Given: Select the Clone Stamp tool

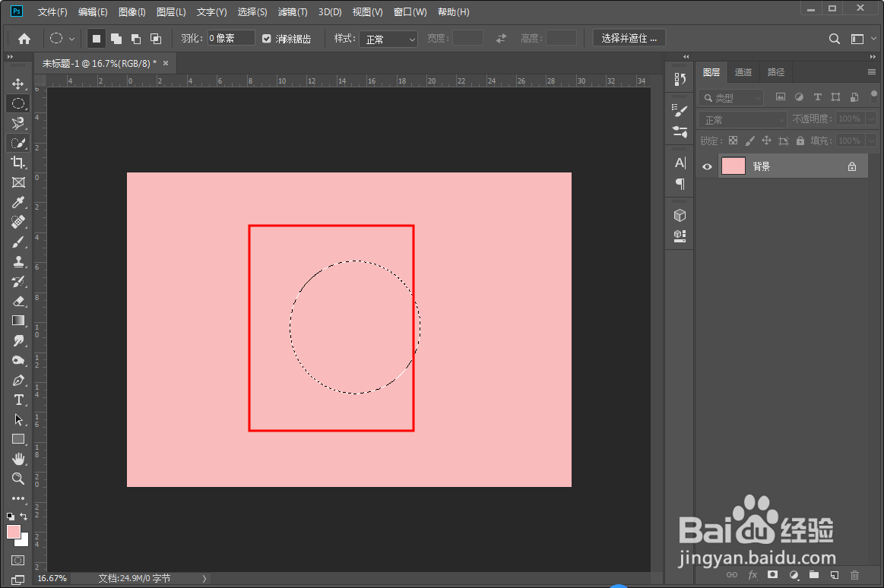Looking at the screenshot, I should 18,262.
